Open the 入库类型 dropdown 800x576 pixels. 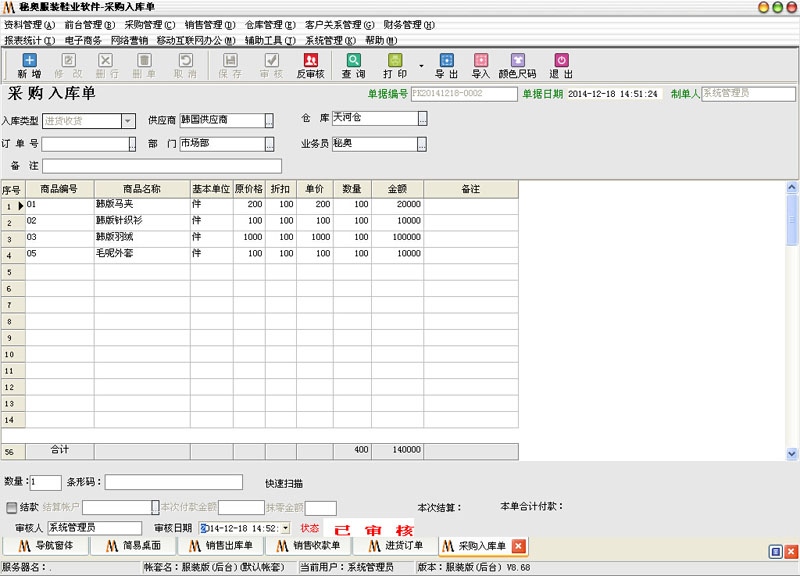coord(128,121)
